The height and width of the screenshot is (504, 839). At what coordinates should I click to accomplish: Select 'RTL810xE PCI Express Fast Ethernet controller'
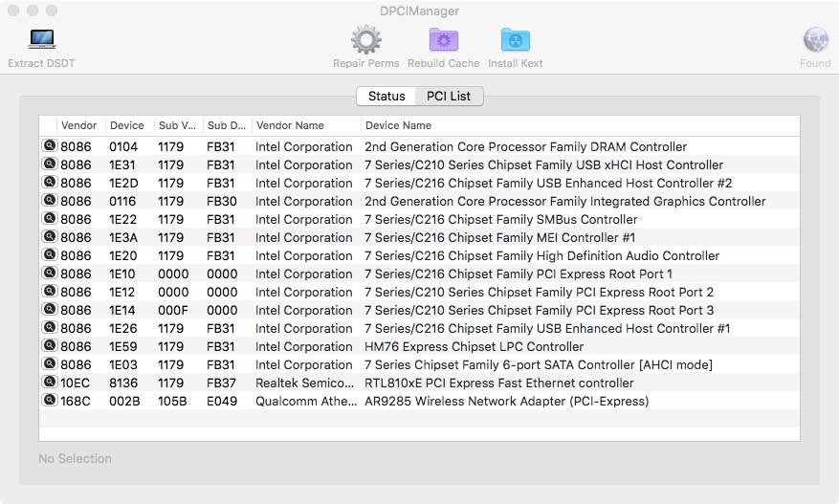click(x=499, y=383)
